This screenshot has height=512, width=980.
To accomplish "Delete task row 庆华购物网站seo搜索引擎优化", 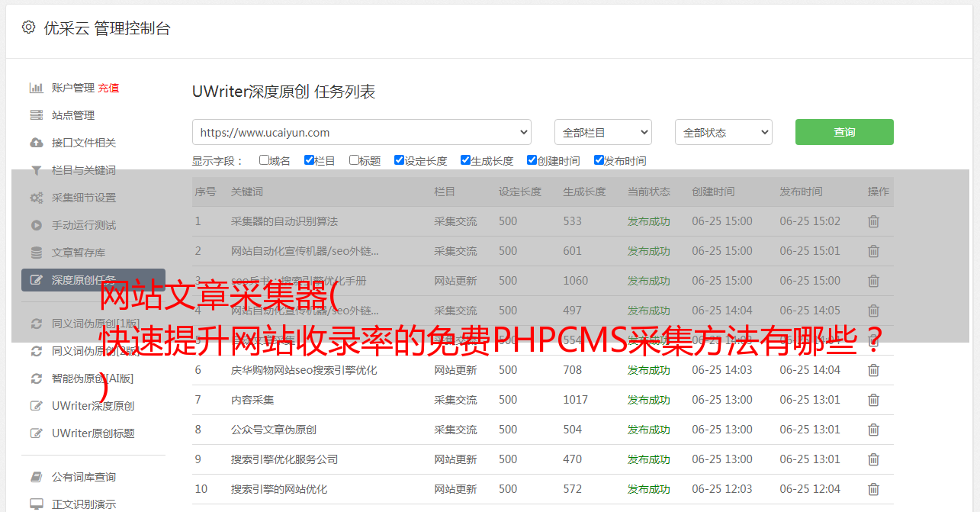I will 873,370.
